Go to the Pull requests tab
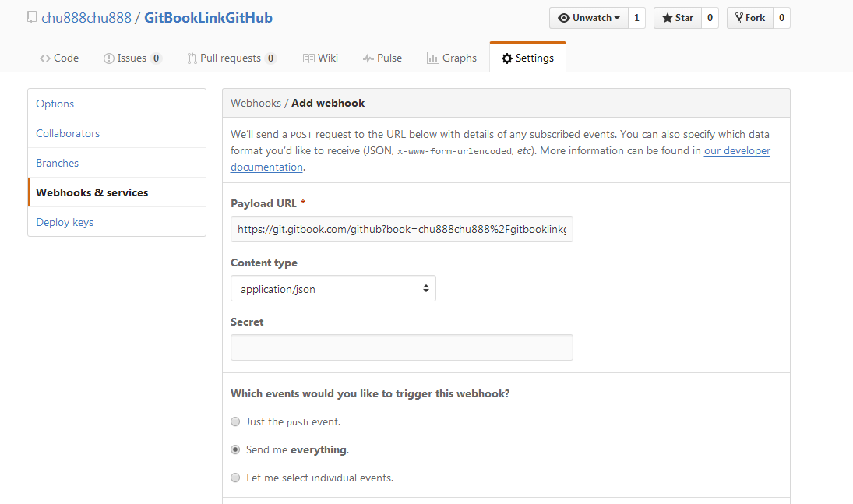The width and height of the screenshot is (853, 504). (231, 58)
